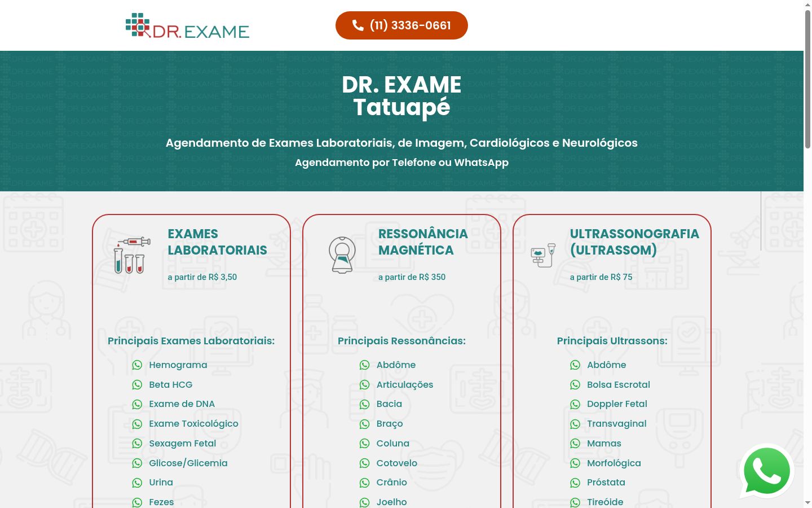Choose the Crânio resonance link
The width and height of the screenshot is (812, 508).
pos(392,483)
